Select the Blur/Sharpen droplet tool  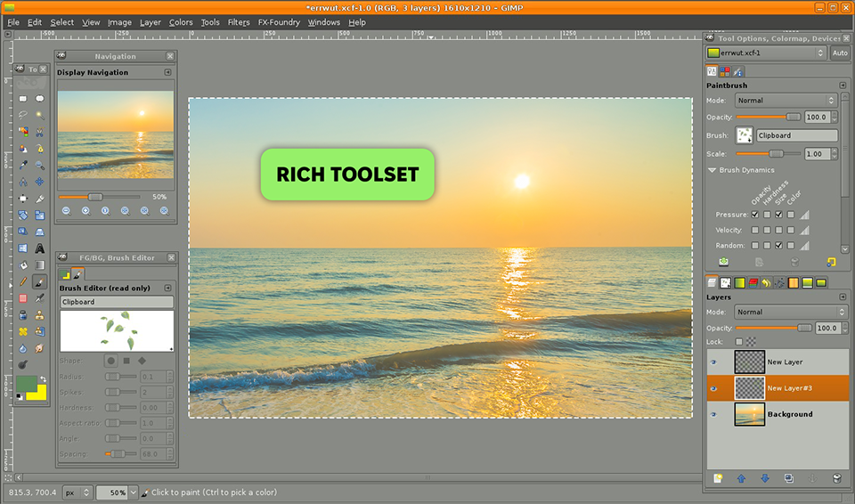click(23, 348)
